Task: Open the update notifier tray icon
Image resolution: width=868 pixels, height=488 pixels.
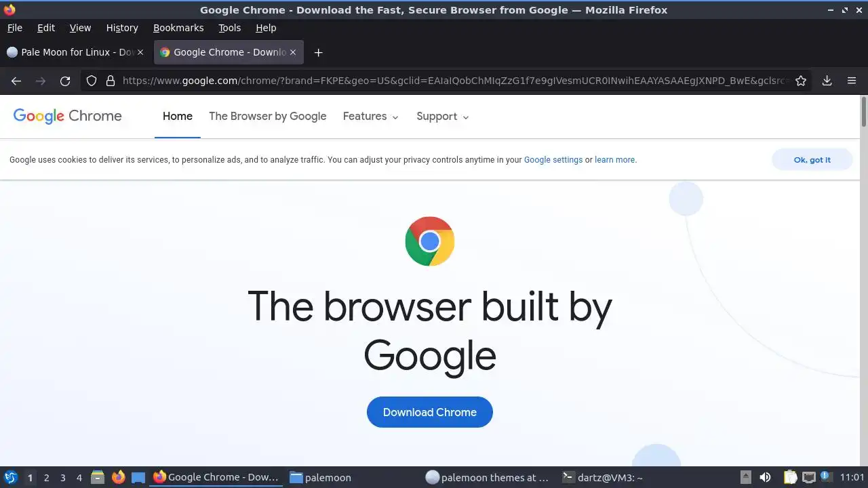Action: pos(825,476)
